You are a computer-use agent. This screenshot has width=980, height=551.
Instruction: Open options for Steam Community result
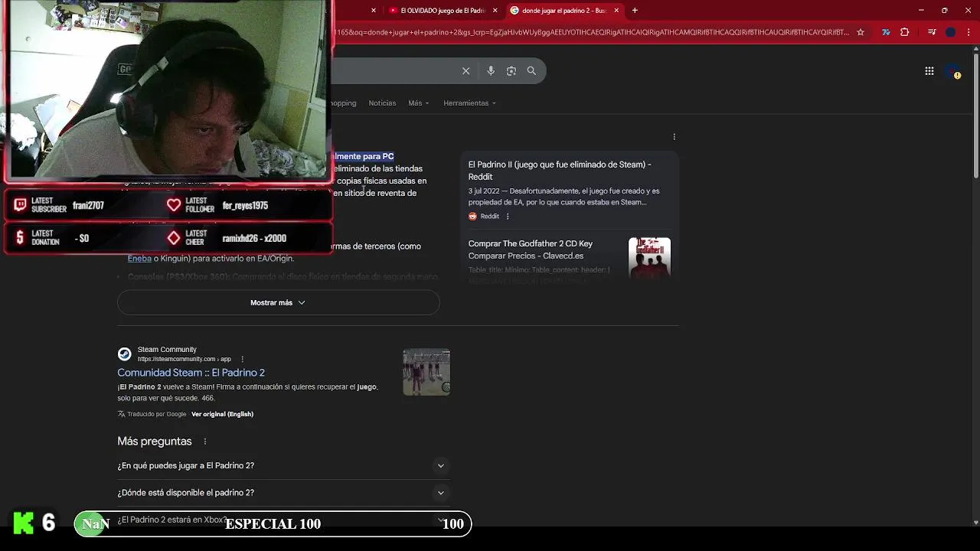click(243, 359)
